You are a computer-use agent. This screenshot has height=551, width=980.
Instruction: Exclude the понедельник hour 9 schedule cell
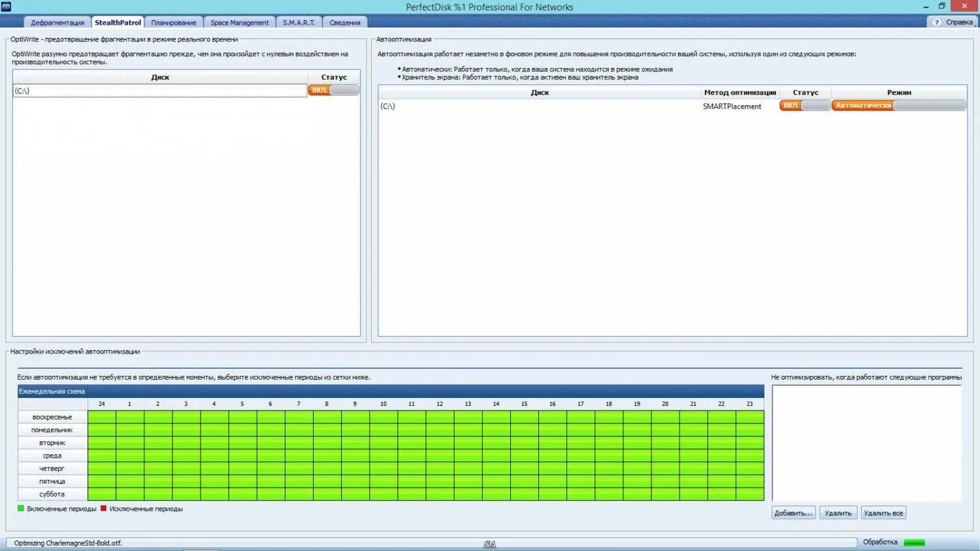[x=355, y=430]
